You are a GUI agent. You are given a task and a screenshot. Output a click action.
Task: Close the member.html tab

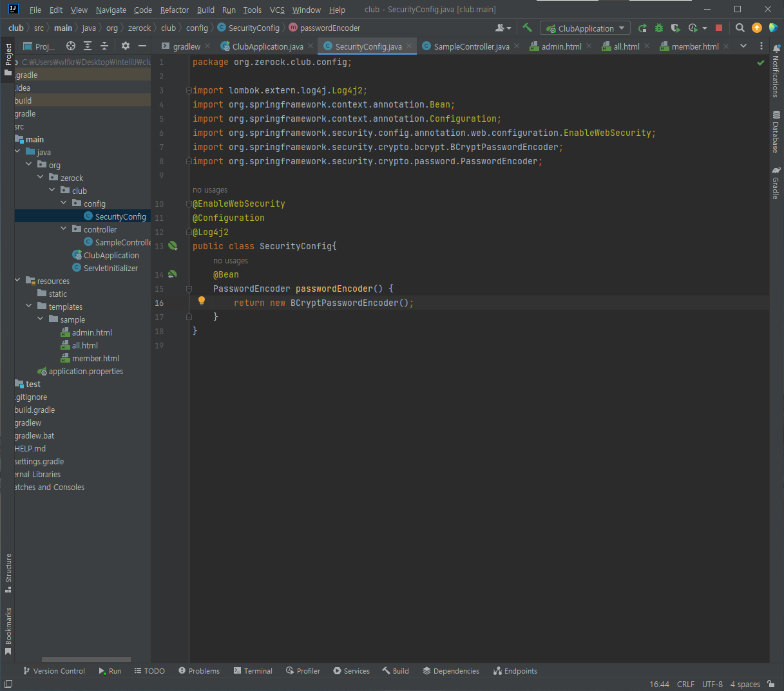(726, 46)
